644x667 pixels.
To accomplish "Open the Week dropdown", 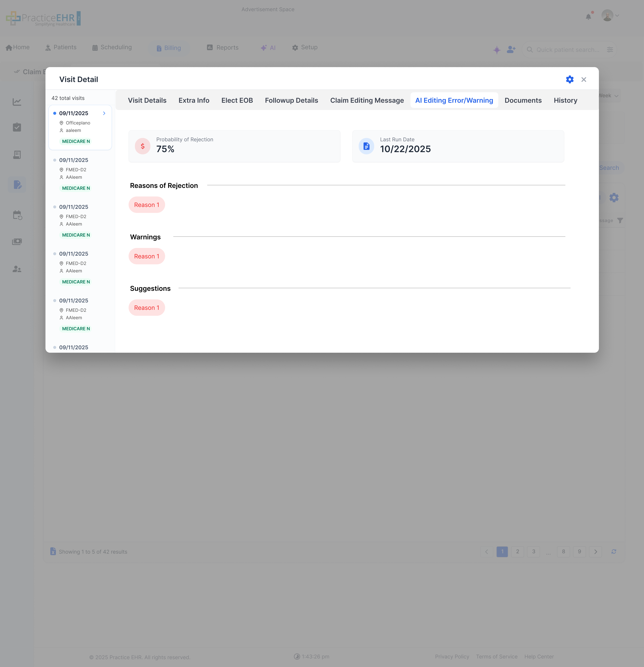I will pos(609,96).
